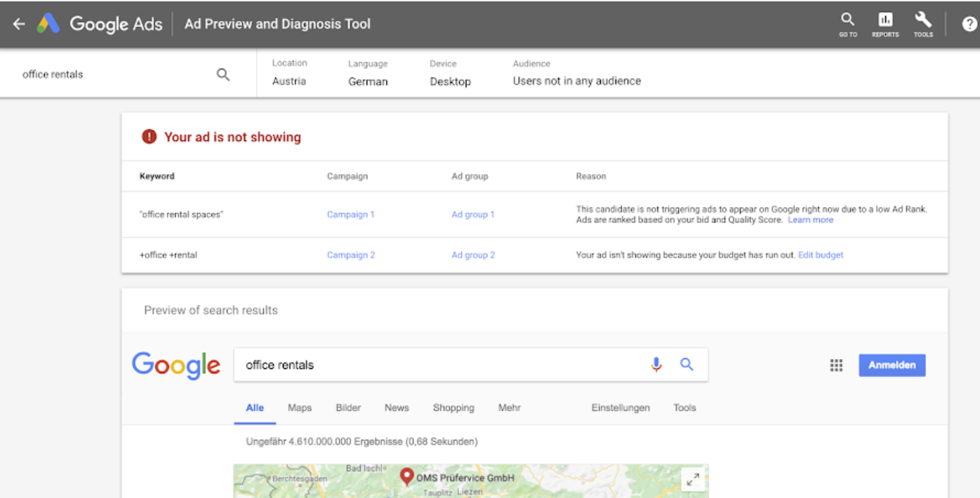980x498 pixels.
Task: Click the Anmelden button
Action: (892, 365)
